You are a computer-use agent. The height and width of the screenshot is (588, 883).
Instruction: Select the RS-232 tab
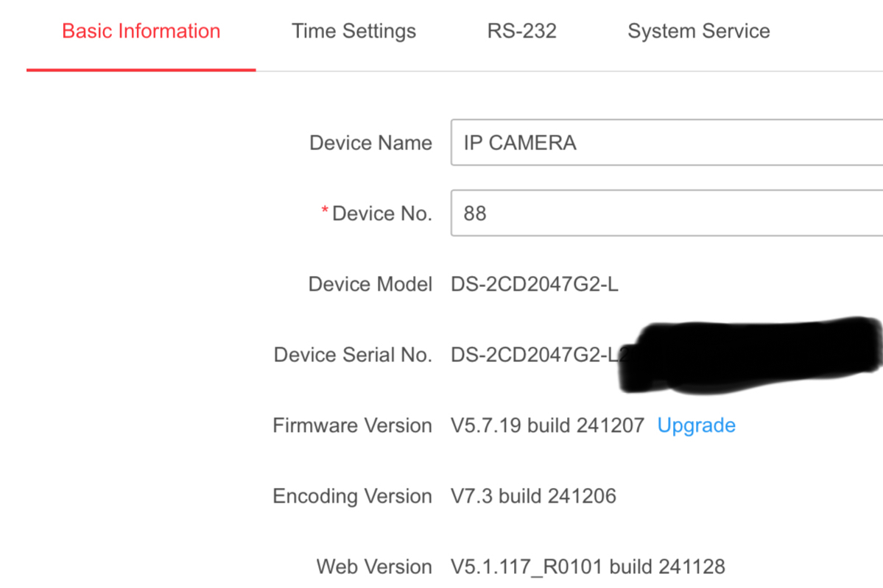[x=521, y=32]
